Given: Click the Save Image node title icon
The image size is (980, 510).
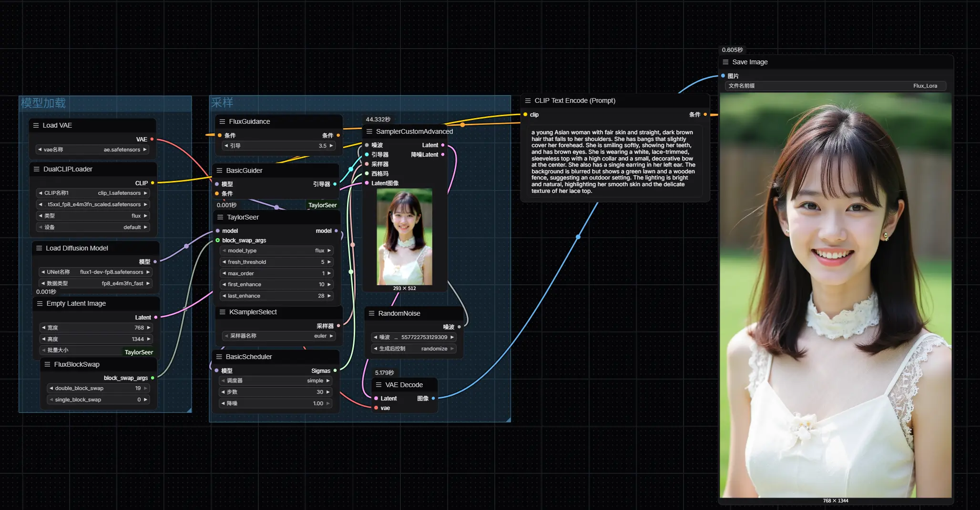Looking at the screenshot, I should pyautogui.click(x=725, y=62).
